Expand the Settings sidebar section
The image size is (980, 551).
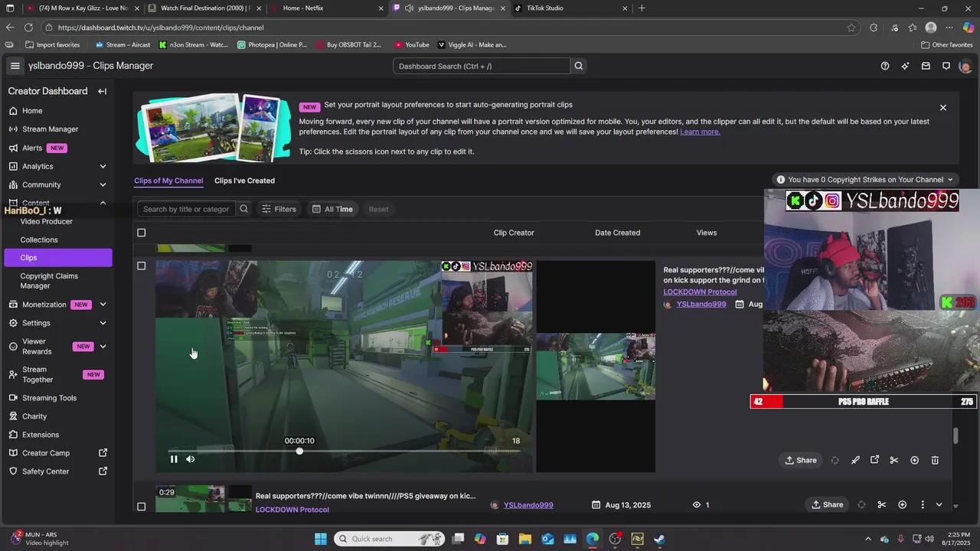click(x=103, y=323)
